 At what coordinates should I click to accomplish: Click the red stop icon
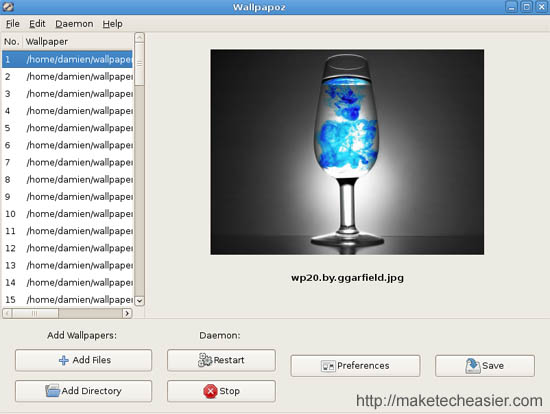coord(210,391)
